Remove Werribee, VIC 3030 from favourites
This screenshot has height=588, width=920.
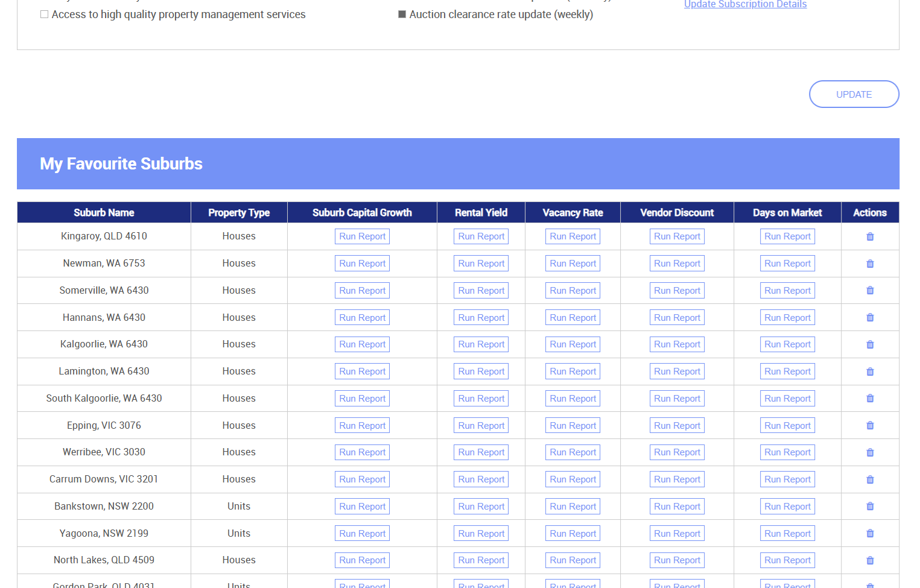[x=869, y=452]
